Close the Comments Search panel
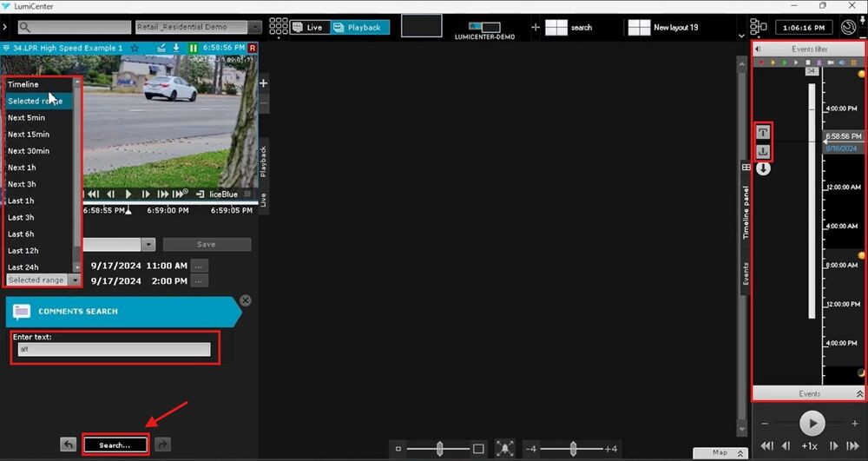The height and width of the screenshot is (461, 868). coord(245,300)
